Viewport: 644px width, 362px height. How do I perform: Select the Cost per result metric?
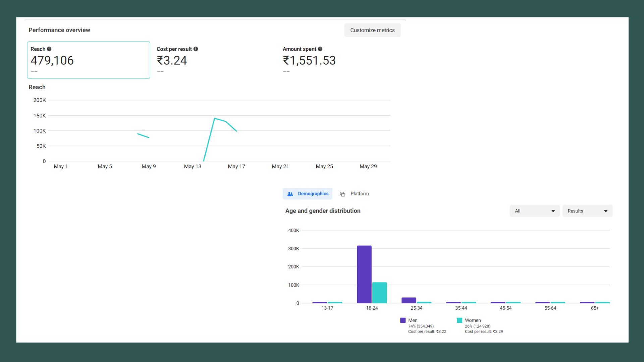(215, 60)
